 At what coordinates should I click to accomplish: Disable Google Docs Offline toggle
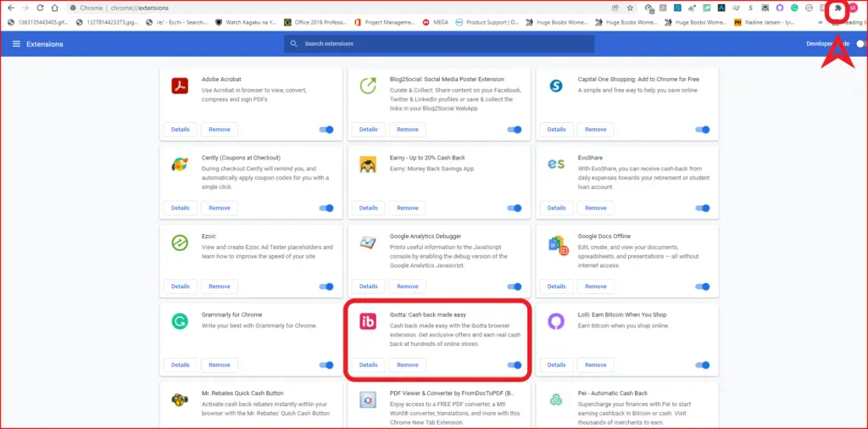coord(703,287)
